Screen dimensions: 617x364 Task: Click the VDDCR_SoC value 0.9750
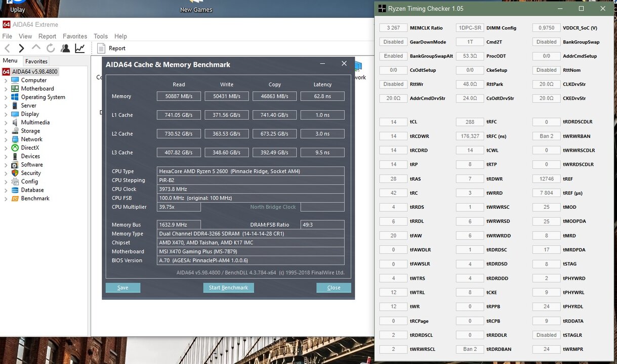click(x=546, y=28)
